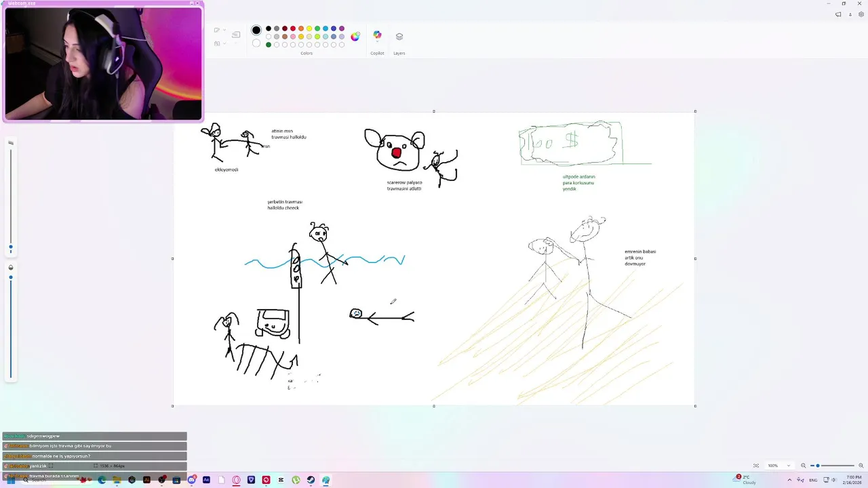Click text 'şerbetin travması halloldu cheeck'

(285, 205)
